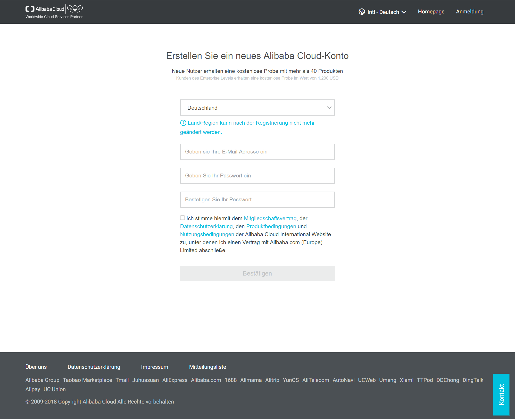Click the Bestätigen button
The height and width of the screenshot is (420, 515).
[257, 273]
